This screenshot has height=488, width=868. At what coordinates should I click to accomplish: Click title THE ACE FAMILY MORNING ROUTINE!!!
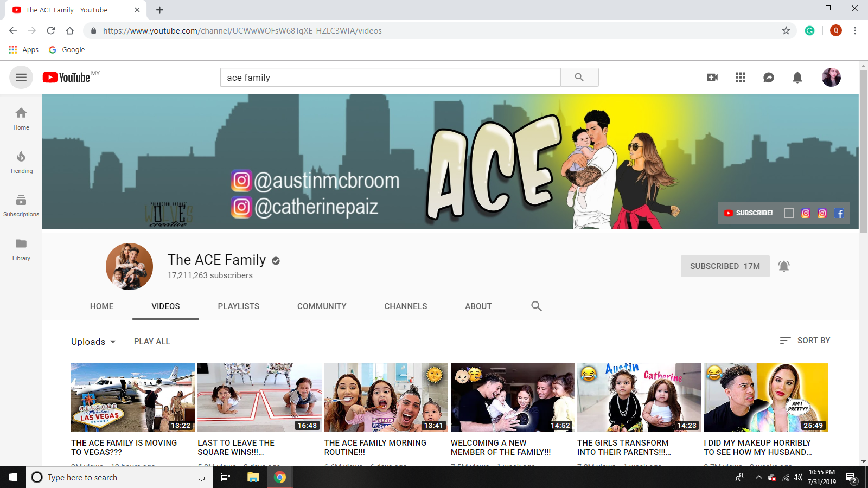point(375,447)
